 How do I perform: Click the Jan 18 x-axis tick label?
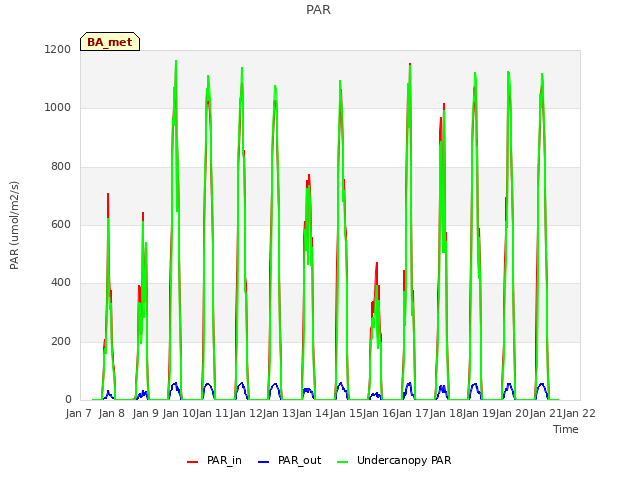(x=447, y=413)
